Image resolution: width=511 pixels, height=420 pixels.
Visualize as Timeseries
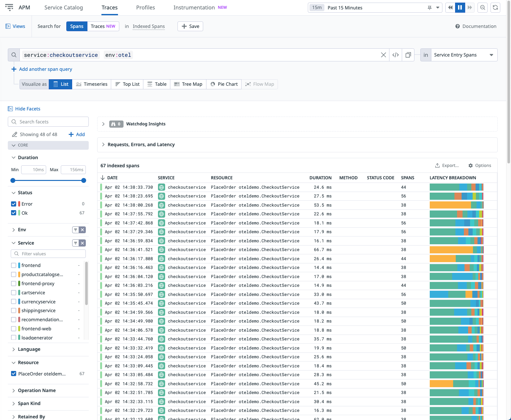(92, 84)
